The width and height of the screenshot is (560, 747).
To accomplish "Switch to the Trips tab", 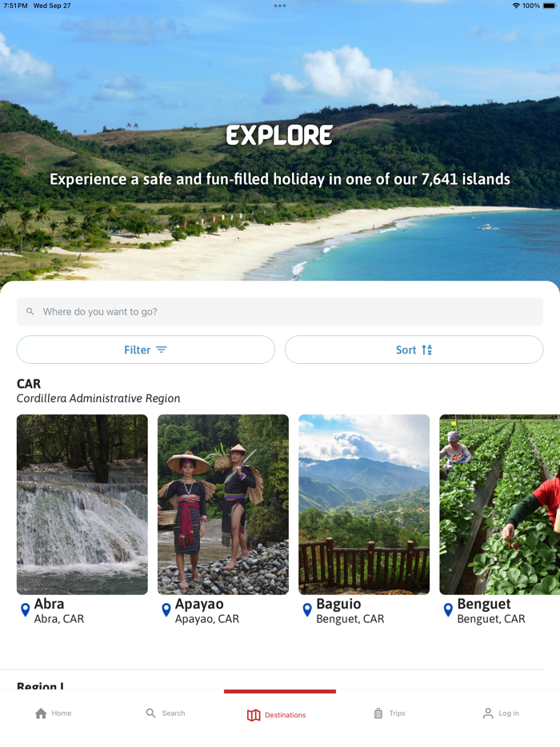I will [390, 713].
